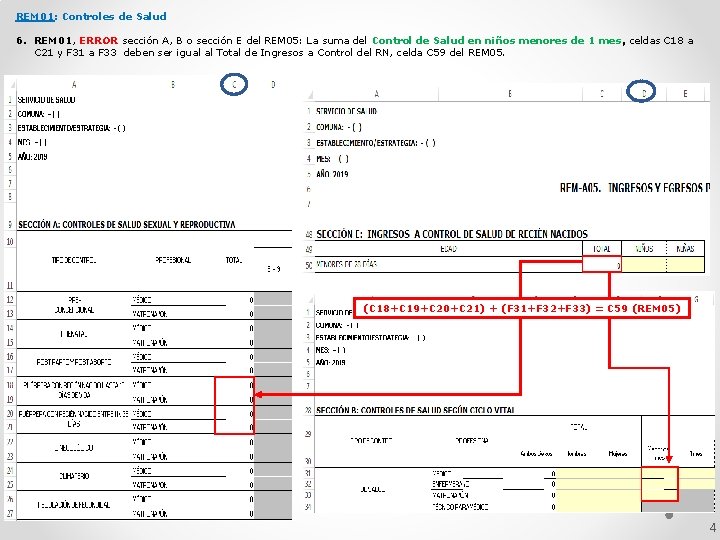Click total cell for menores de 28 días
720x540 pixels.
602,264
